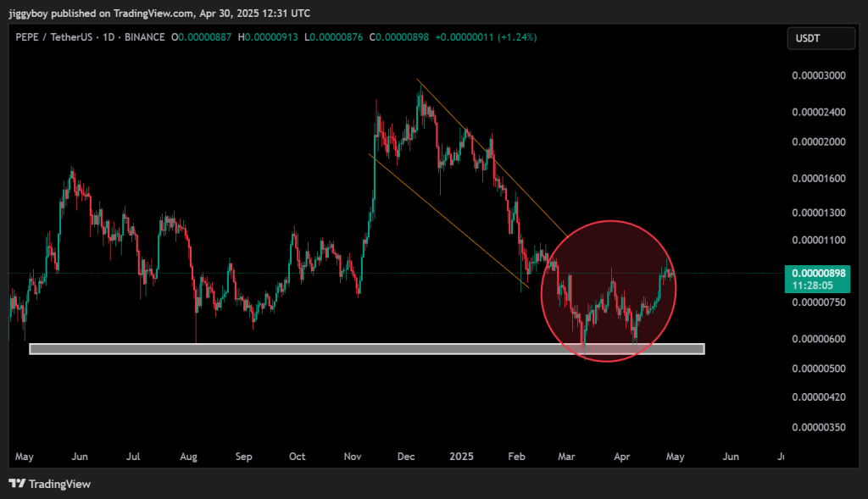Select the upper orange channel trendline
Image resolution: width=868 pixels, height=499 pixels.
492,158
